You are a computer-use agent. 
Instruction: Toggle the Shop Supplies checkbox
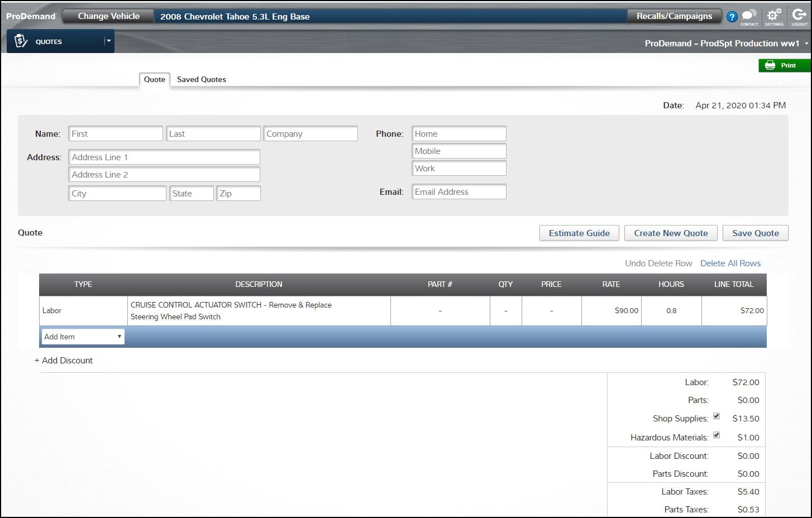pos(717,416)
